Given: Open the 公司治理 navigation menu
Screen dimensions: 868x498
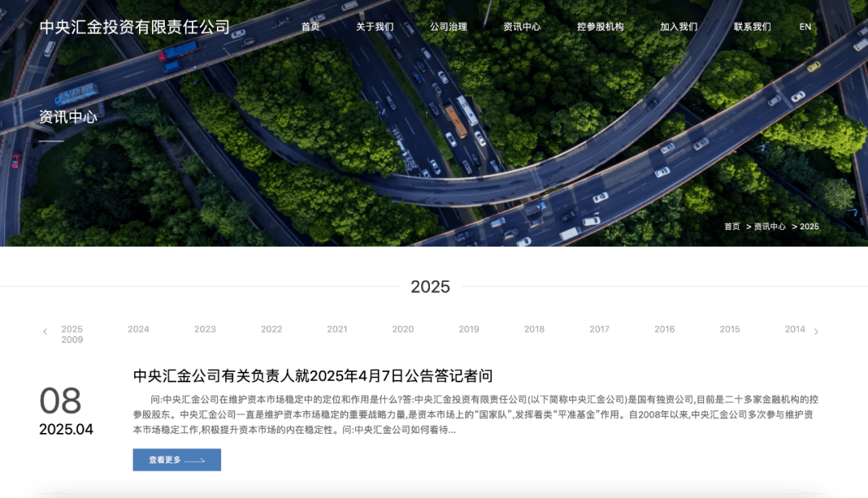Looking at the screenshot, I should tap(449, 27).
